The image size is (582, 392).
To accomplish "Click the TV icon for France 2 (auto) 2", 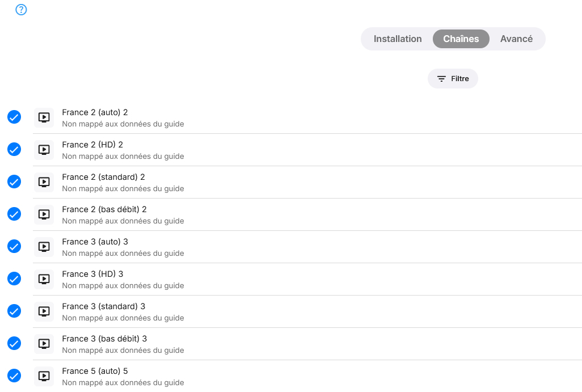I will (x=44, y=117).
